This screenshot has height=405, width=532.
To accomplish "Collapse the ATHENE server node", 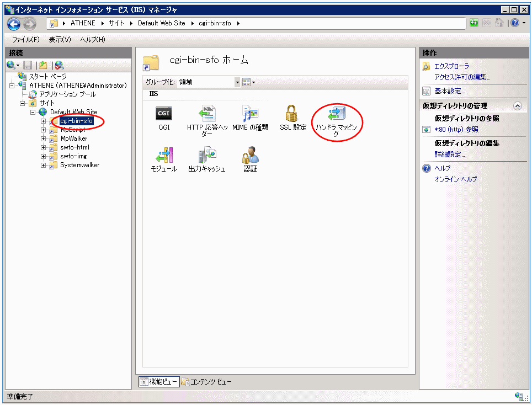I will [12, 86].
